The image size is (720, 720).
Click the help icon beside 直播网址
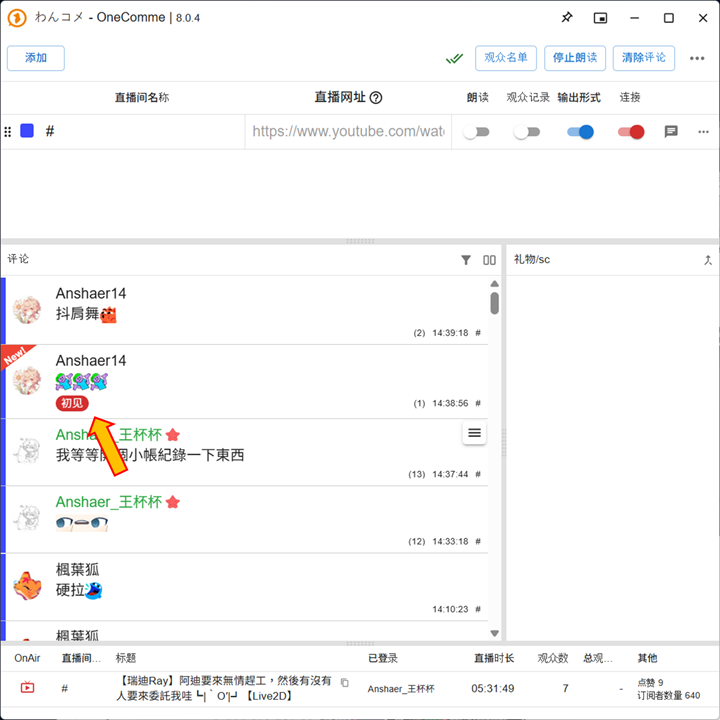[x=376, y=98]
